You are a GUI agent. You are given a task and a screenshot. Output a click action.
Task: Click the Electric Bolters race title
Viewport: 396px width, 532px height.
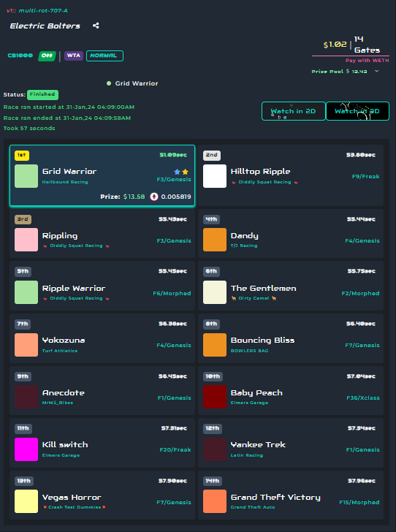45,26
